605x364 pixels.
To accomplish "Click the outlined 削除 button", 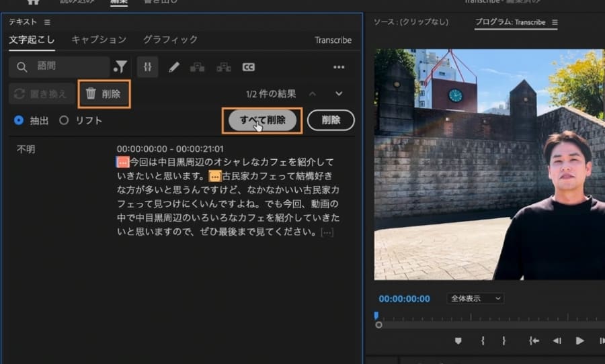I will [331, 120].
